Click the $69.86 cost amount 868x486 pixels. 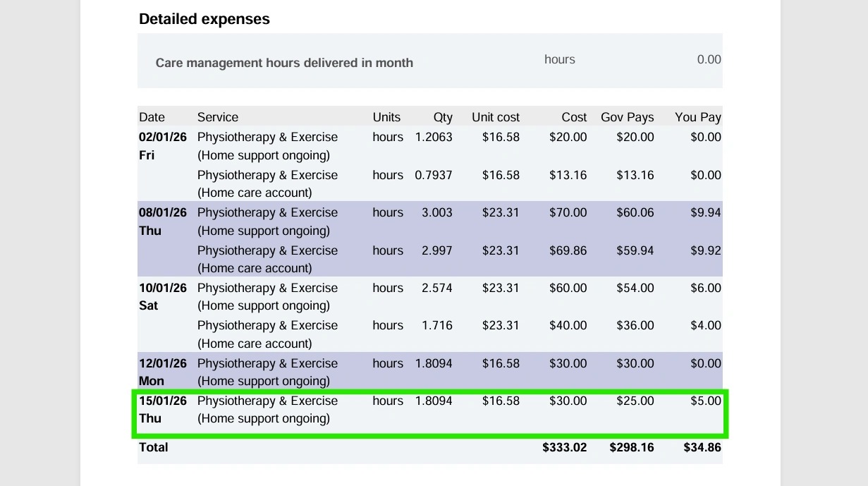568,250
